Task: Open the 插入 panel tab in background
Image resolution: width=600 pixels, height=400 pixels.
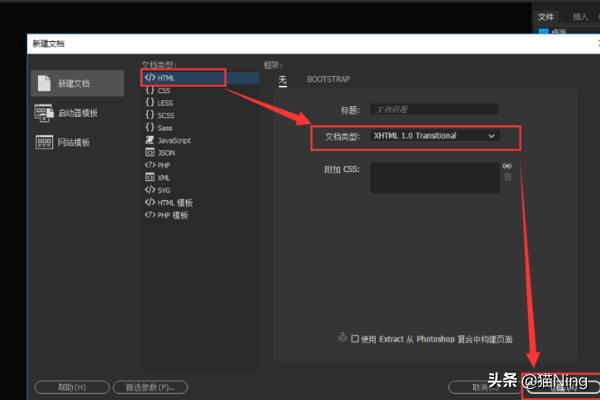Action: 580,16
